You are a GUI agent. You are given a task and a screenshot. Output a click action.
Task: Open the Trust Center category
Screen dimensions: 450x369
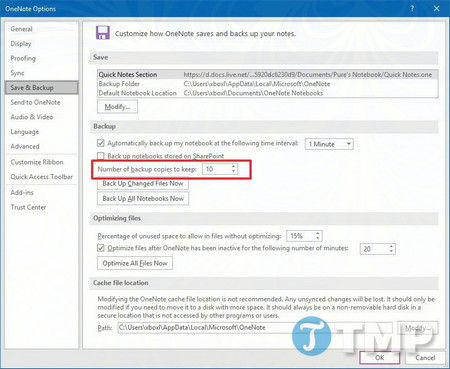(42, 207)
